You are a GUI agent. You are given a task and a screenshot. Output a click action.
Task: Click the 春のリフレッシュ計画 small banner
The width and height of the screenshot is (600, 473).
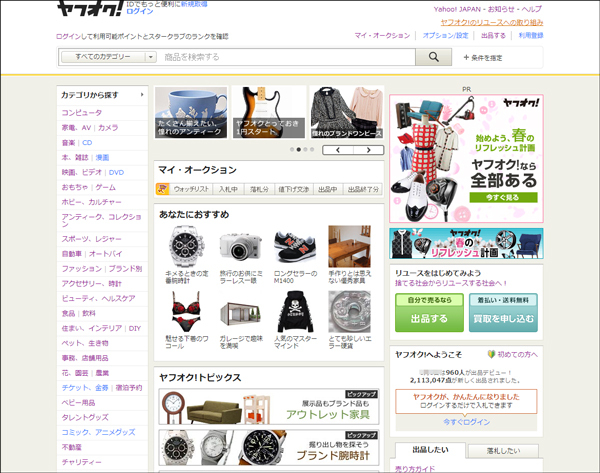(x=466, y=243)
